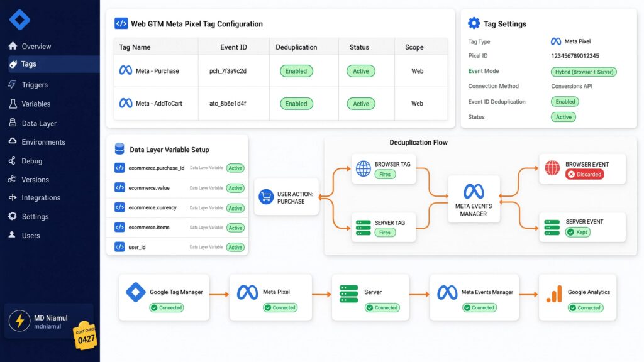Click the Meta Pixel logo in pipeline
The width and height of the screenshot is (644, 362).
coord(247,292)
